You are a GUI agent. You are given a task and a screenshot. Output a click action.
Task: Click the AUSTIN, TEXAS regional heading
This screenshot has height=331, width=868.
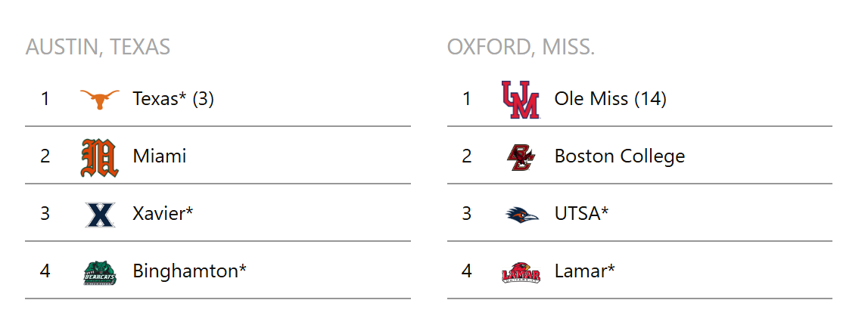[x=98, y=48]
